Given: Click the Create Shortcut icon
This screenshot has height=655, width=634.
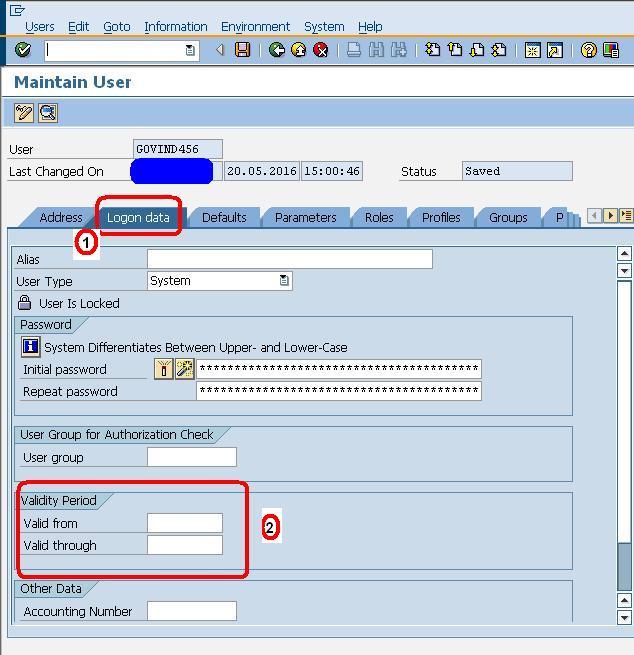Looking at the screenshot, I should 555,50.
